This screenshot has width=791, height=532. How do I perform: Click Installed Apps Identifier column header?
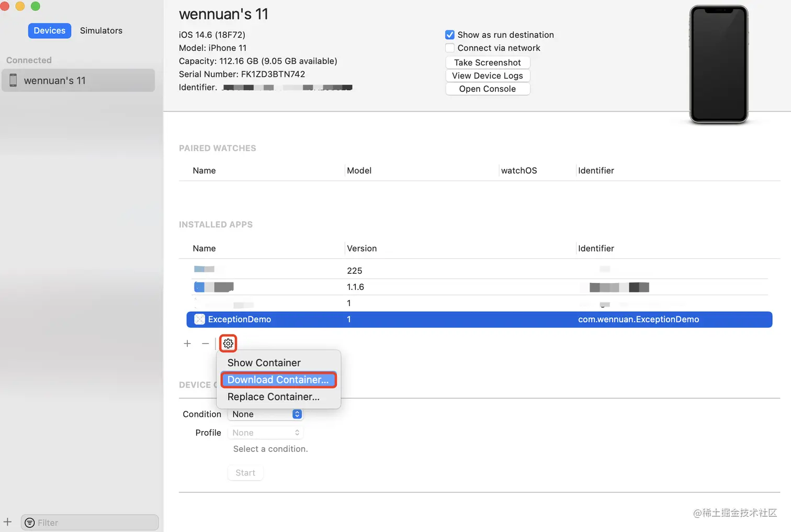(x=596, y=248)
